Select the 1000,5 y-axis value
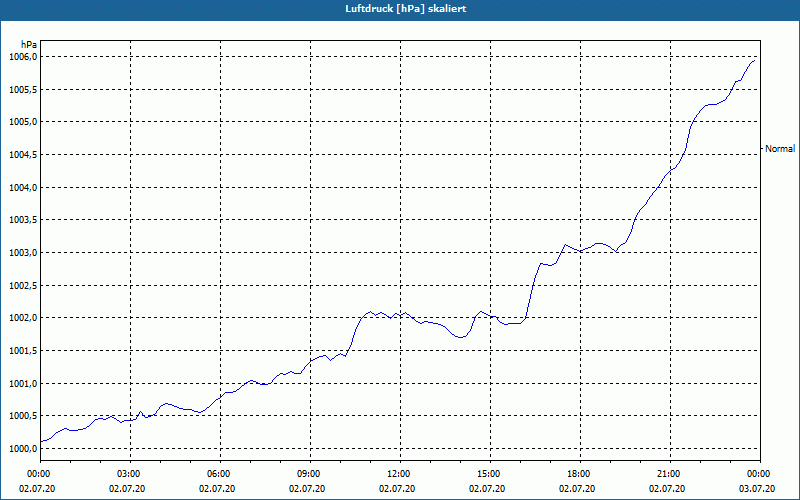The height and width of the screenshot is (500, 800). 23,416
